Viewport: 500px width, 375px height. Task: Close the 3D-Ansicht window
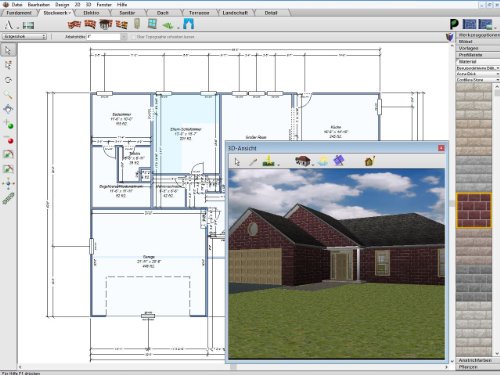click(441, 148)
